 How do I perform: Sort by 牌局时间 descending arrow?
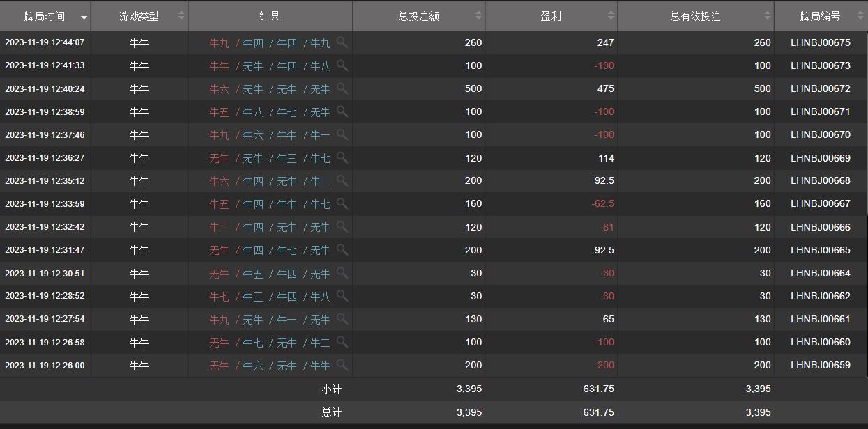(84, 17)
